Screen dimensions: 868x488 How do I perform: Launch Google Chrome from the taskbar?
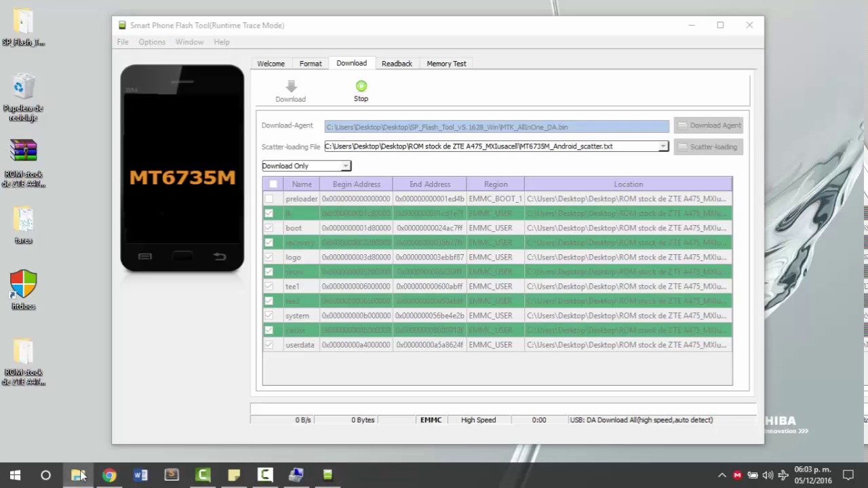109,475
